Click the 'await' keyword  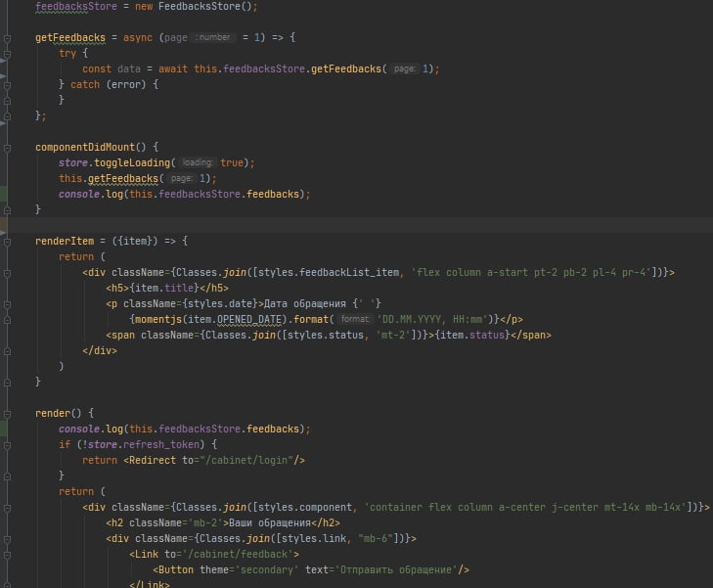coord(173,68)
